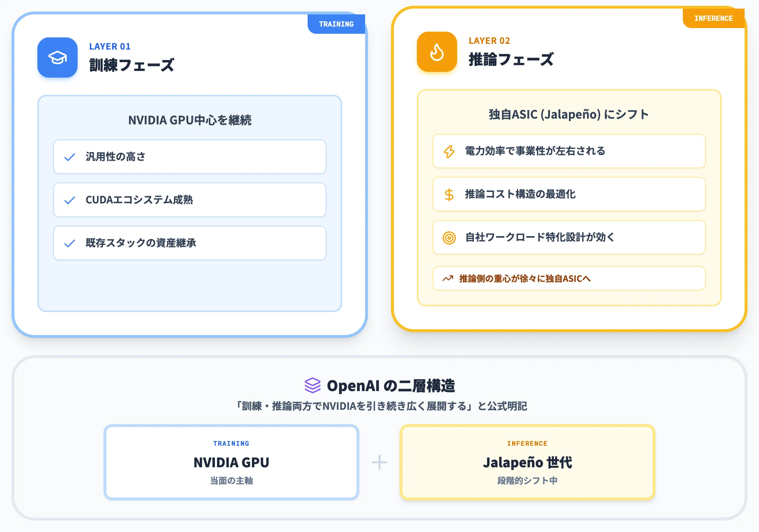Select the 自社ワークロード特化設計が効く item
This screenshot has width=759, height=532.
[569, 237]
